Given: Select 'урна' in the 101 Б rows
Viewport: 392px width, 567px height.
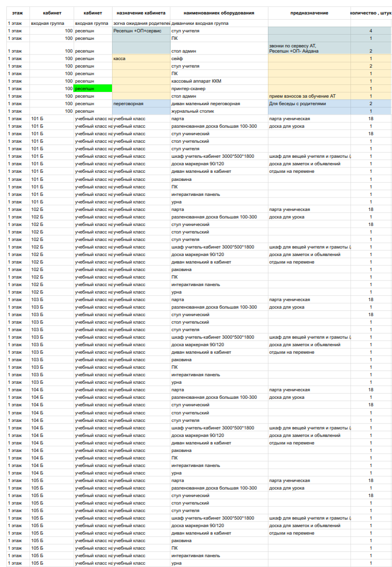Looking at the screenshot, I should [x=219, y=202].
